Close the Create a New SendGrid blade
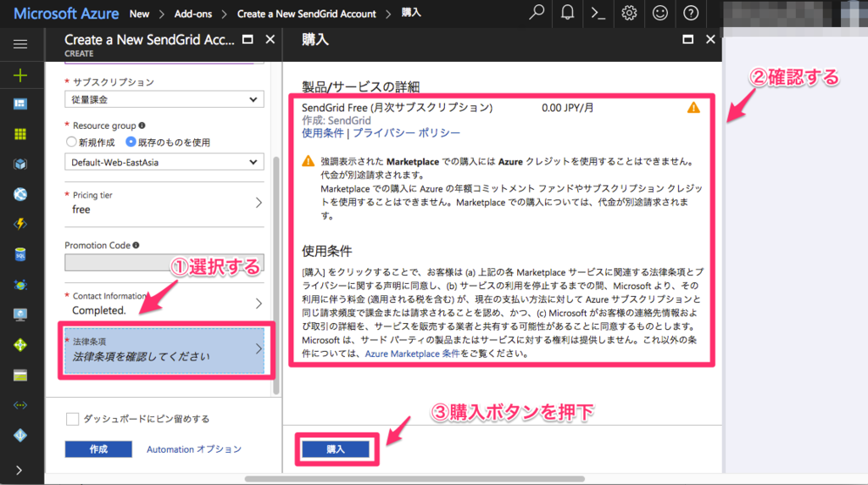The height and width of the screenshot is (485, 868). pos(270,39)
